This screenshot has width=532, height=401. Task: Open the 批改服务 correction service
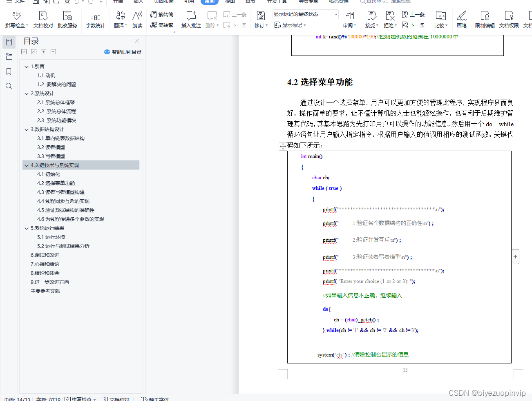pos(67,19)
